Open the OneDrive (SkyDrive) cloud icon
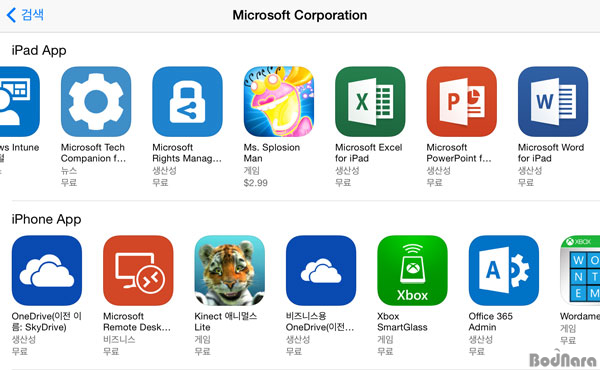This screenshot has height=370, width=600. point(47,271)
